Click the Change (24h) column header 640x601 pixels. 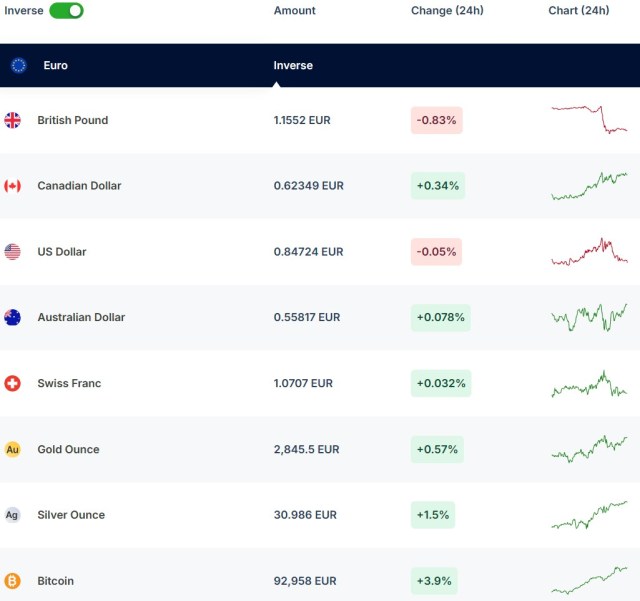click(447, 11)
